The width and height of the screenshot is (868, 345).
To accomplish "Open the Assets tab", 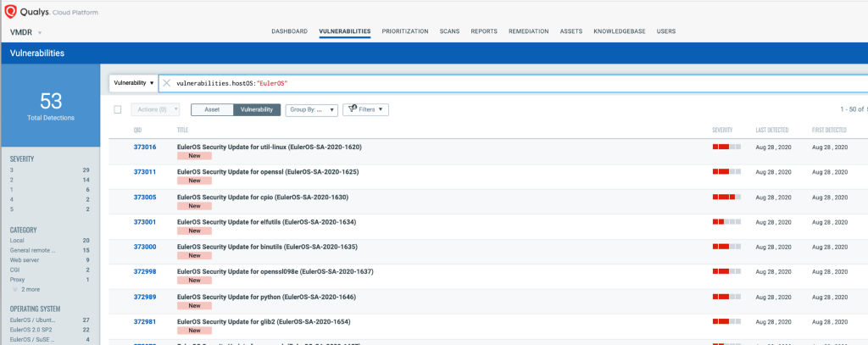I will click(x=570, y=31).
